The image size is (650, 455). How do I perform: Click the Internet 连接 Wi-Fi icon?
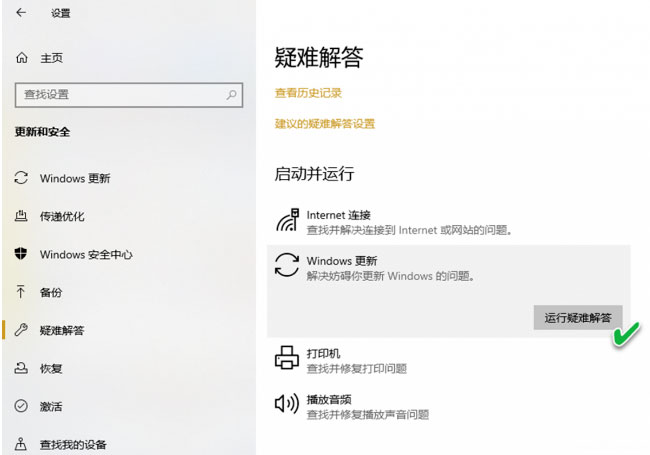coord(287,220)
